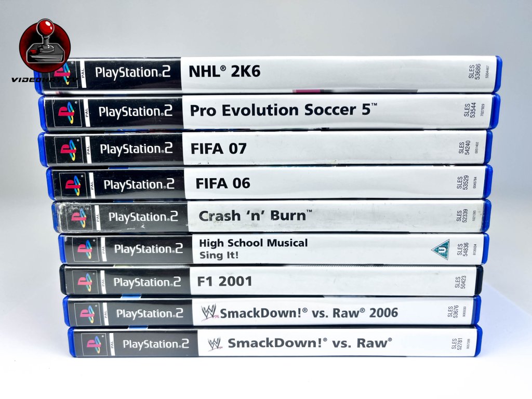Click the SLES 53686 code on NHL 2K6
This screenshot has height=399, width=532.
pyautogui.click(x=475, y=72)
